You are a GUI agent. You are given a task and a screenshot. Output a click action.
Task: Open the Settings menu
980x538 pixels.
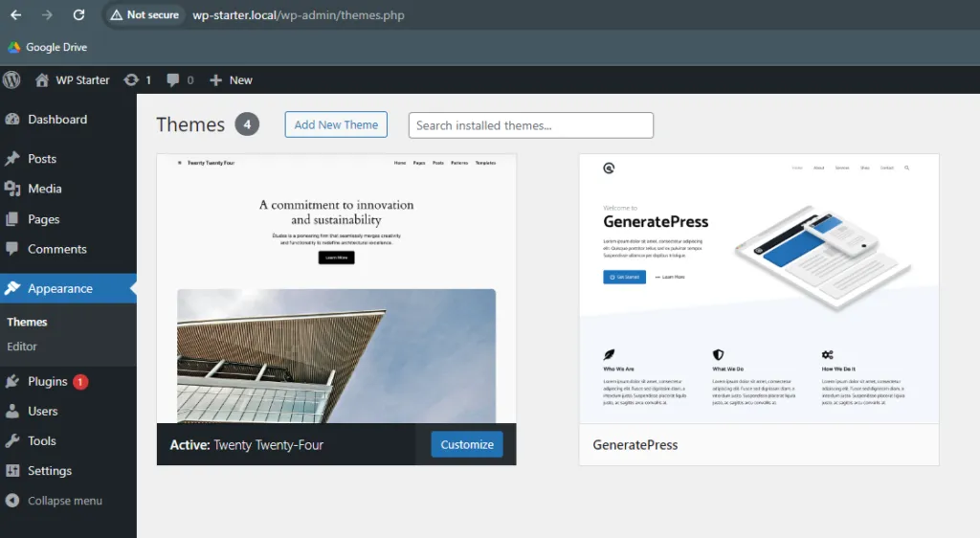click(x=50, y=471)
